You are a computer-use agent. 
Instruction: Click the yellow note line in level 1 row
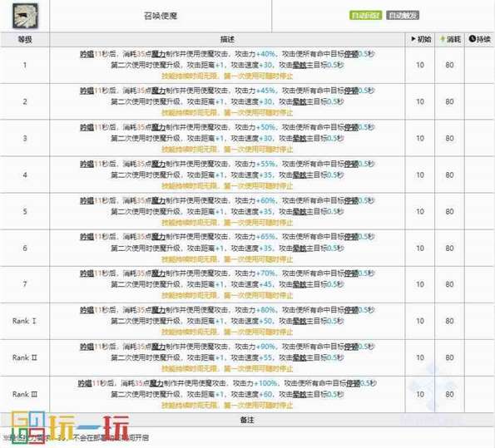click(x=227, y=76)
